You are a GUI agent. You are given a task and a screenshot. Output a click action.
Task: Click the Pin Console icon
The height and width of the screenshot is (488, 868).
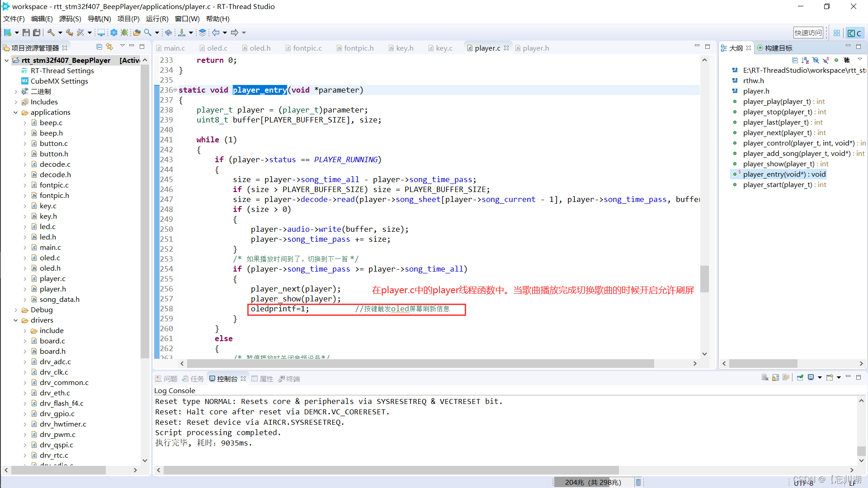click(x=800, y=378)
